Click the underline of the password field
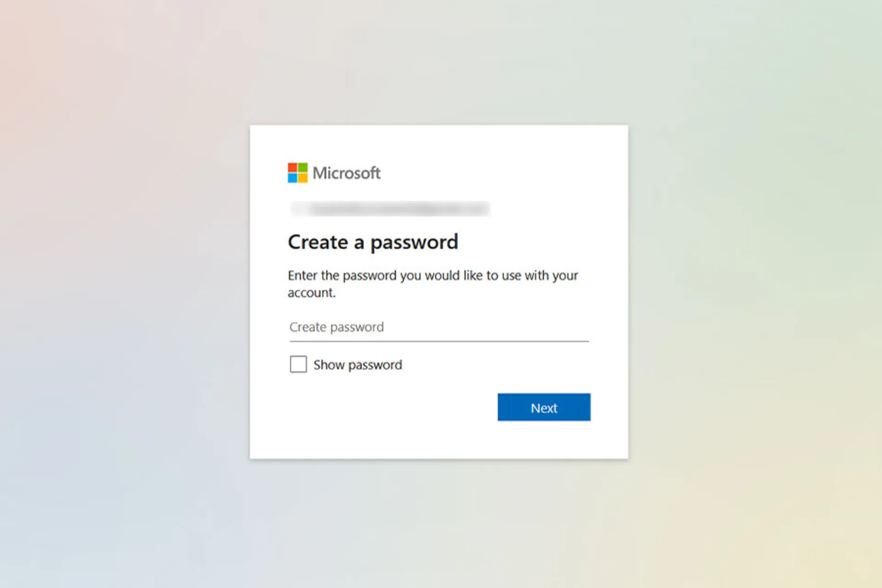 click(x=439, y=341)
